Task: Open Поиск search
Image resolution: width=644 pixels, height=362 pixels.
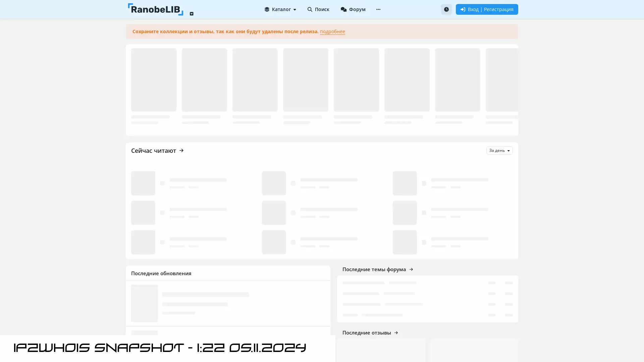Action: (x=318, y=9)
